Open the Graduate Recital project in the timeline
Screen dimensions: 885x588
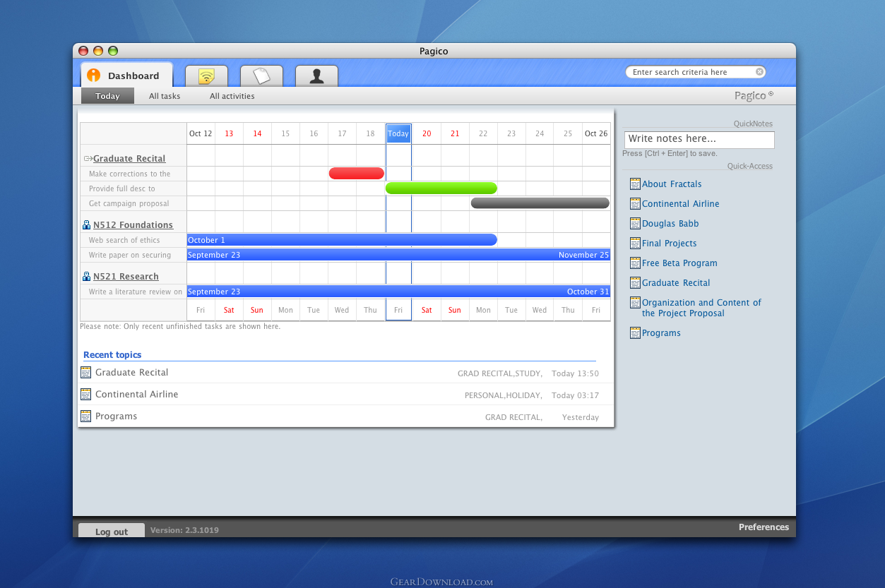129,159
